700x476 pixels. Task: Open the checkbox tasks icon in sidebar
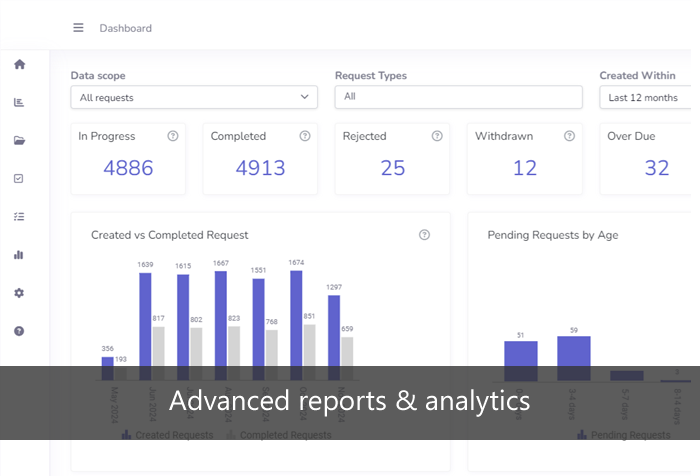coord(19,179)
